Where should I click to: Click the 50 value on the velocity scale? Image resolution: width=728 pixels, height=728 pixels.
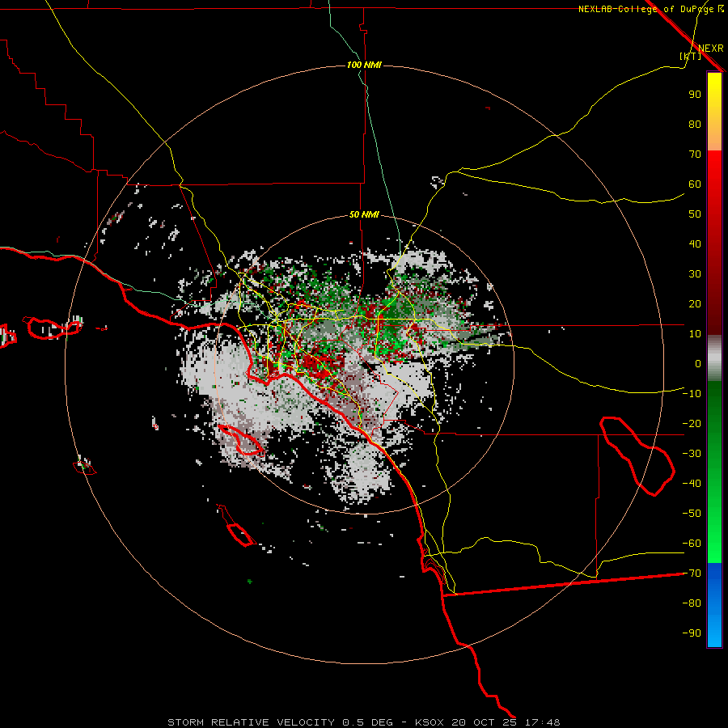695,214
